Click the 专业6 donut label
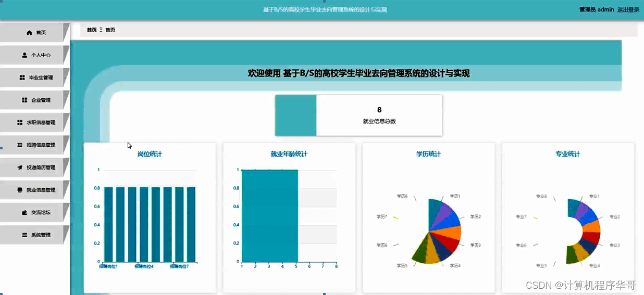This screenshot has width=644, height=295. [521, 245]
